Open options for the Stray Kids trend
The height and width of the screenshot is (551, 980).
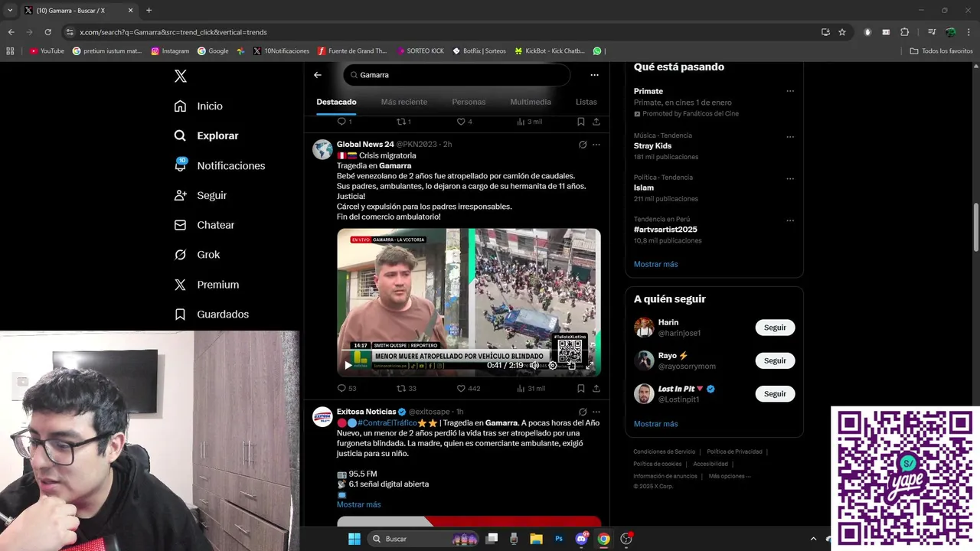(790, 137)
